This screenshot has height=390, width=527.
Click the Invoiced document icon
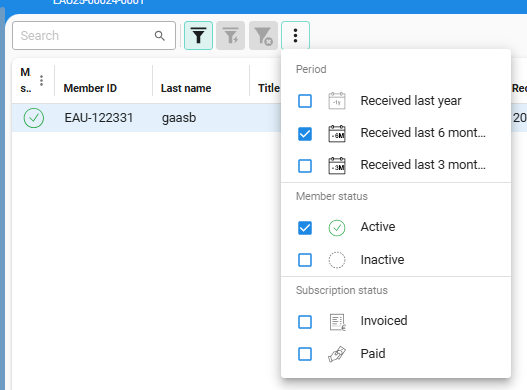click(x=337, y=322)
